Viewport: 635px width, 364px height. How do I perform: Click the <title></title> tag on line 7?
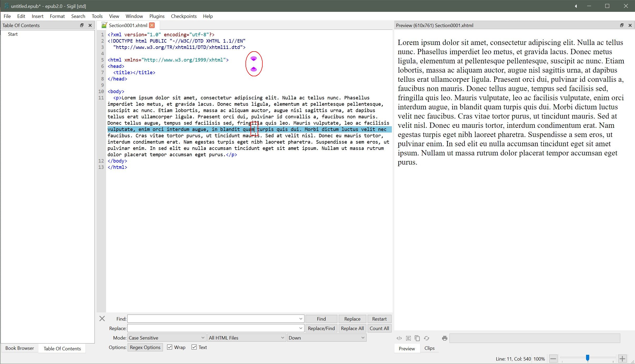pos(134,72)
